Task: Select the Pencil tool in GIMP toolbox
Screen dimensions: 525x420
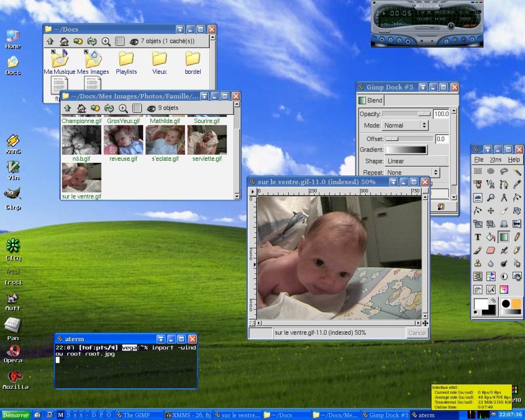Action: tap(517, 237)
